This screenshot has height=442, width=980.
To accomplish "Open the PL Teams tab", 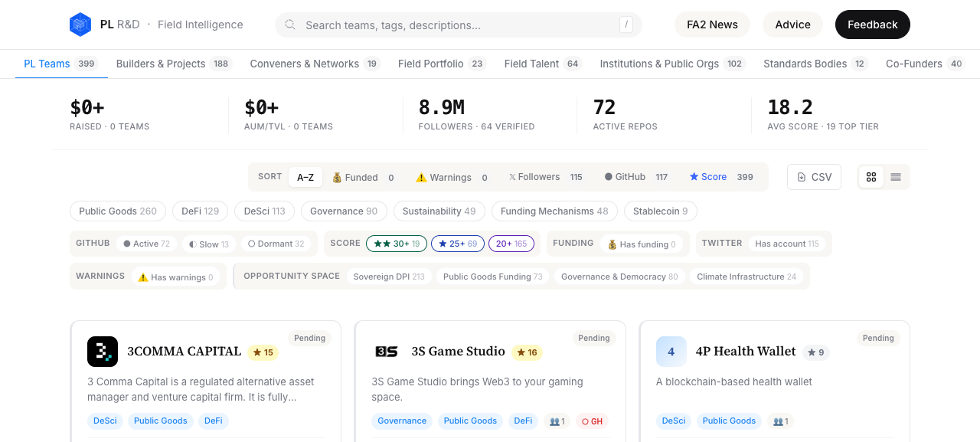I will (x=60, y=64).
